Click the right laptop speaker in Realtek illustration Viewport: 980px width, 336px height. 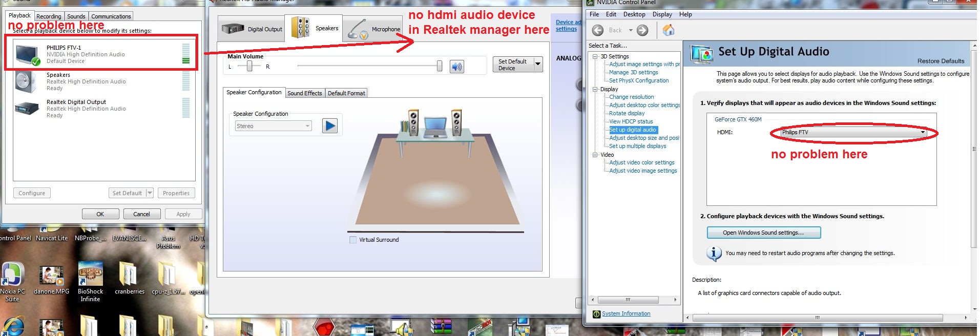pyautogui.click(x=456, y=122)
